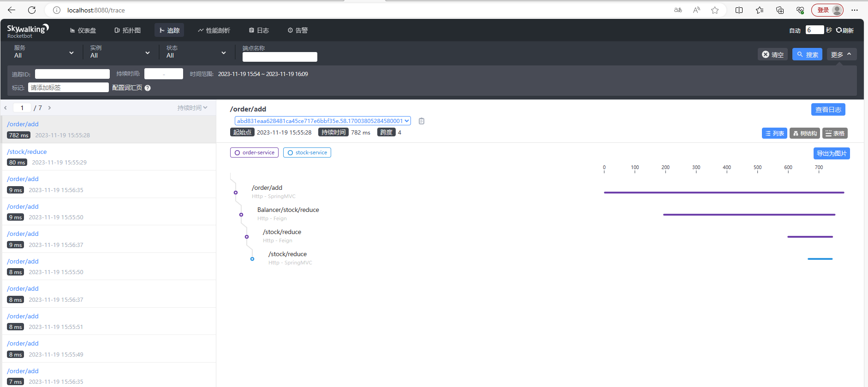Open the 追踪 trace tab
This screenshot has width=868, height=387.
pyautogui.click(x=169, y=30)
